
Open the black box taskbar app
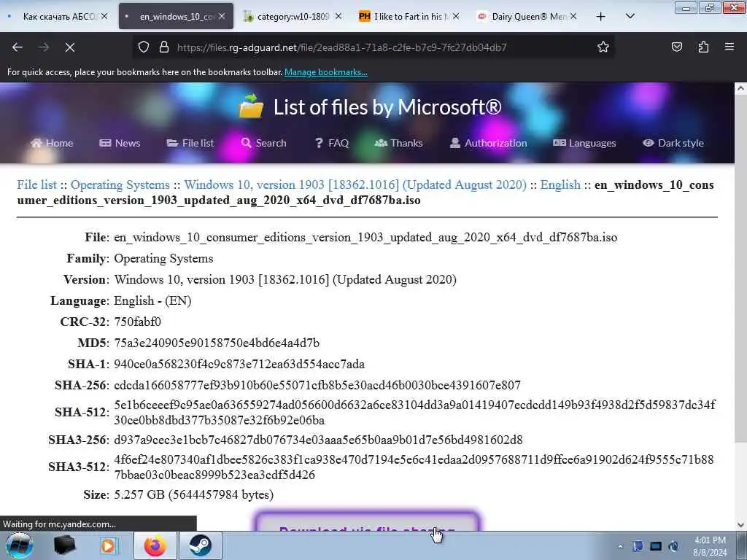[x=64, y=545]
